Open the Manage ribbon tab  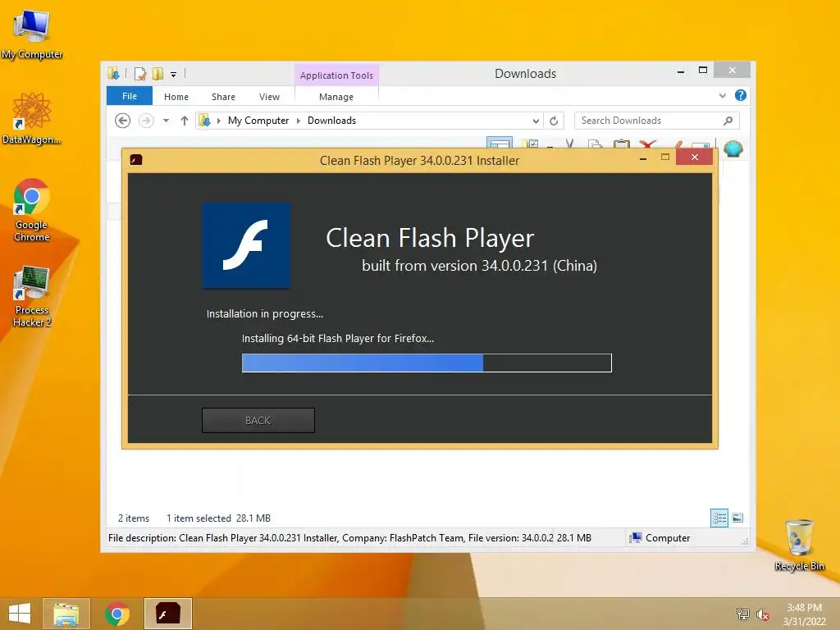click(336, 97)
